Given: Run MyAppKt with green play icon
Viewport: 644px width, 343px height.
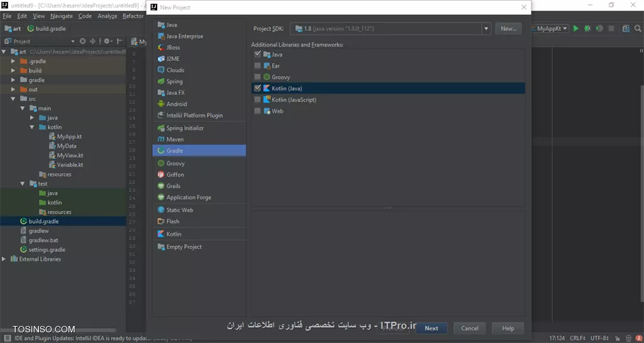Looking at the screenshot, I should (x=576, y=29).
